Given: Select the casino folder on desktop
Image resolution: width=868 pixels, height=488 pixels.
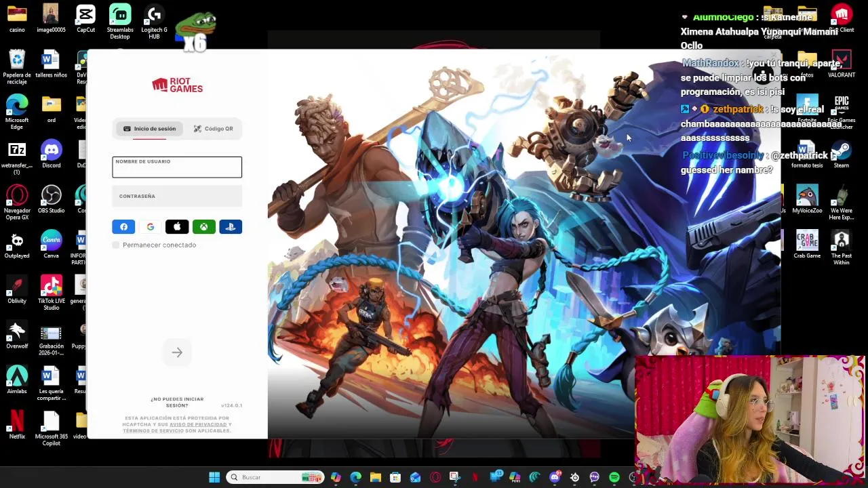Looking at the screenshot, I should [x=17, y=18].
